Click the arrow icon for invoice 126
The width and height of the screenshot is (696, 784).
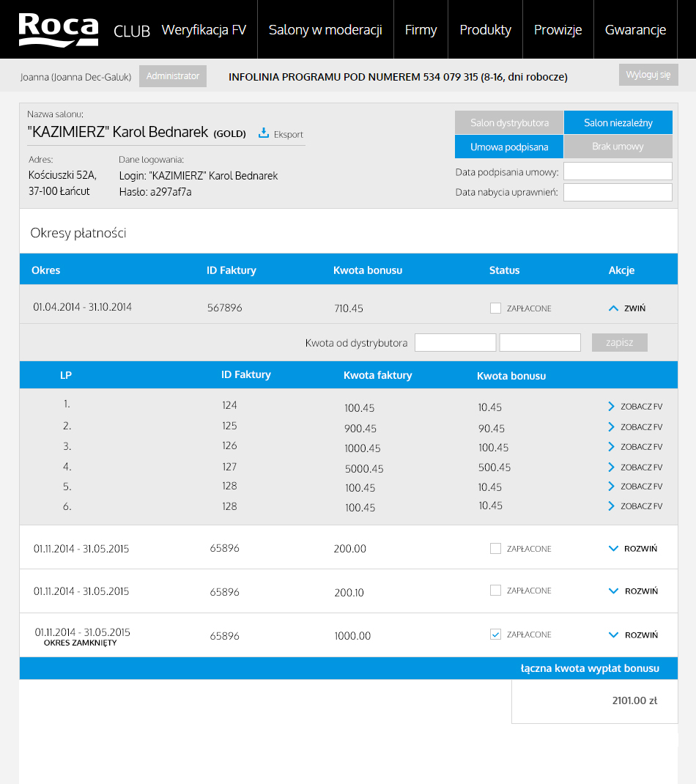[x=611, y=446]
